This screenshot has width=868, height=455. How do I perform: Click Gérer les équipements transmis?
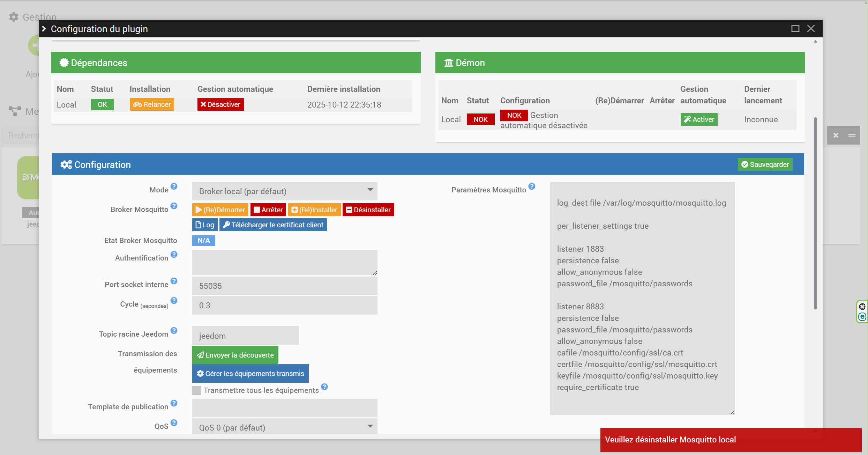click(250, 374)
